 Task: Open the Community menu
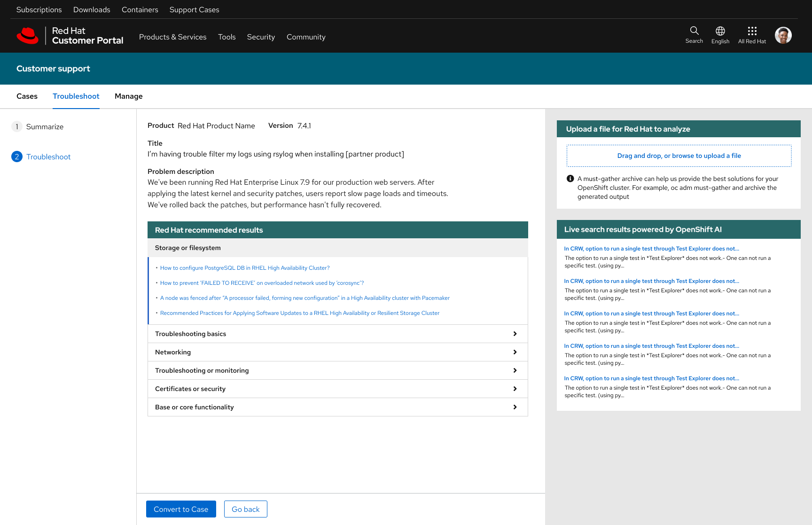(x=306, y=37)
